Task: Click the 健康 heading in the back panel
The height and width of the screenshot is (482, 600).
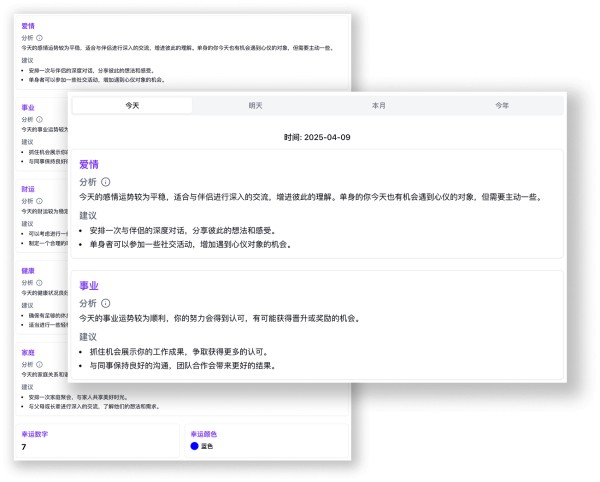Action: [x=28, y=271]
